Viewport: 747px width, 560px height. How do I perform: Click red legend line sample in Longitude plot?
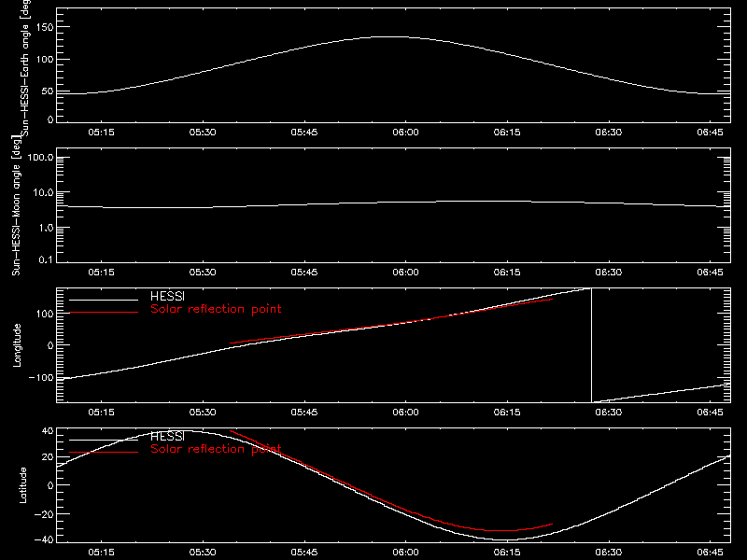[x=104, y=313]
